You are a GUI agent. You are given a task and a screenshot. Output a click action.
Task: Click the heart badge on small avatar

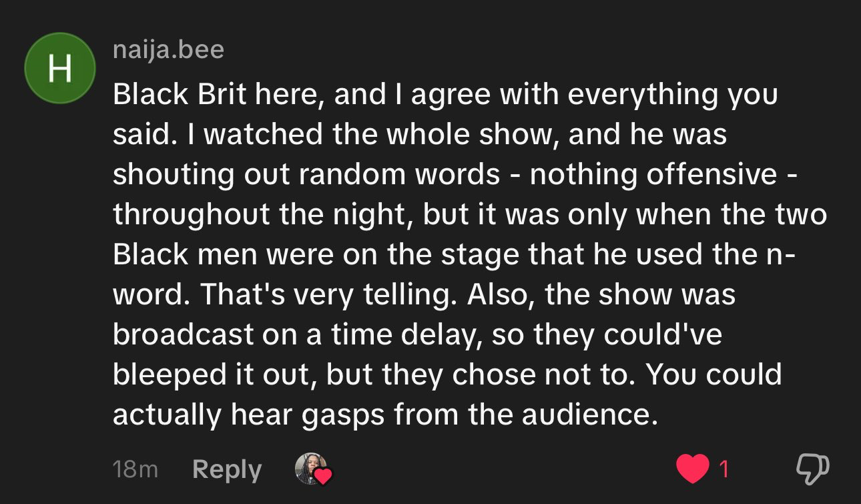[x=323, y=476]
